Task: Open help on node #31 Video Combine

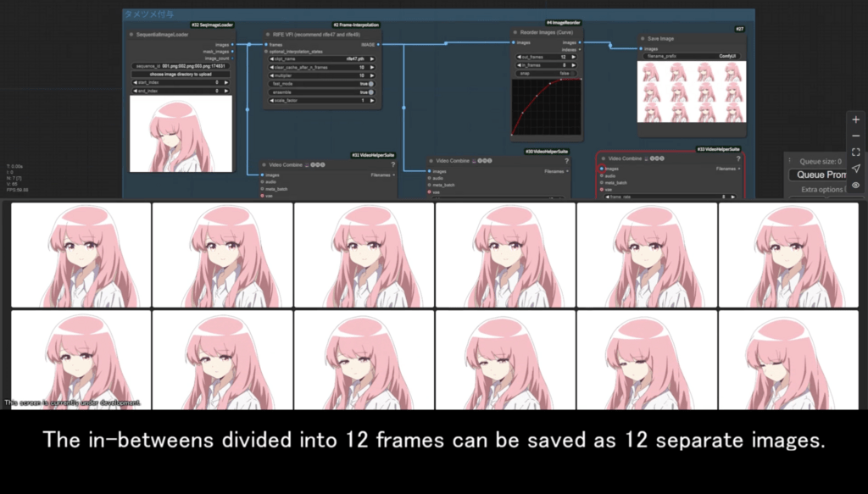Action: pos(393,165)
